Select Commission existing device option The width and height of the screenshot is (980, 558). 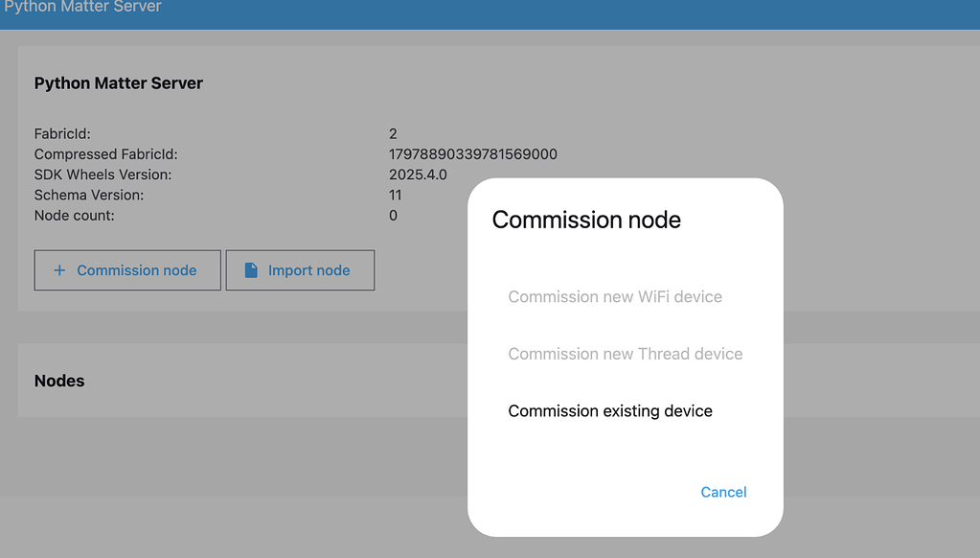coord(609,410)
